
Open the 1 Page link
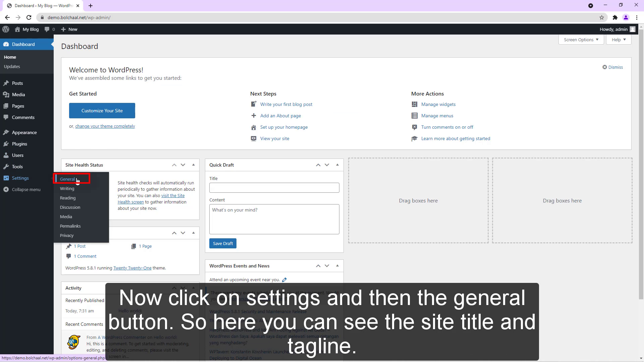(x=145, y=246)
